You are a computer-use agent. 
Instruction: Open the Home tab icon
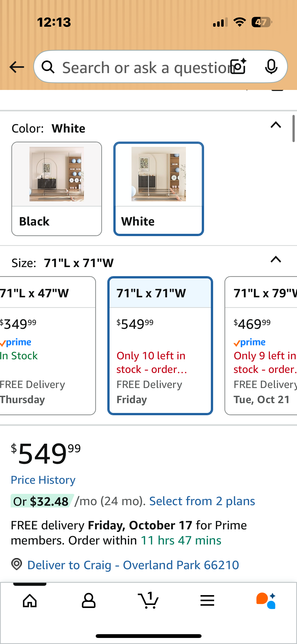click(30, 601)
